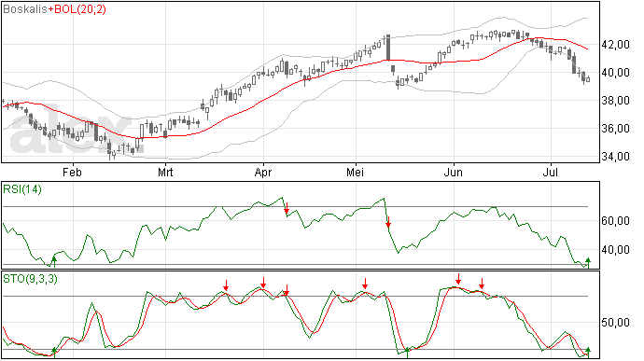
Task: Click the 60,00 RSI axis value
Action: 615,221
